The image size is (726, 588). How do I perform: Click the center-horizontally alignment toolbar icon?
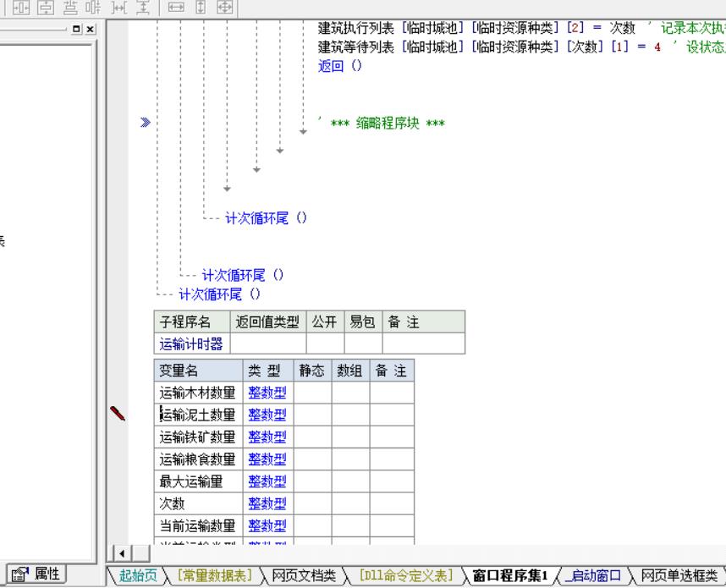coord(21,7)
